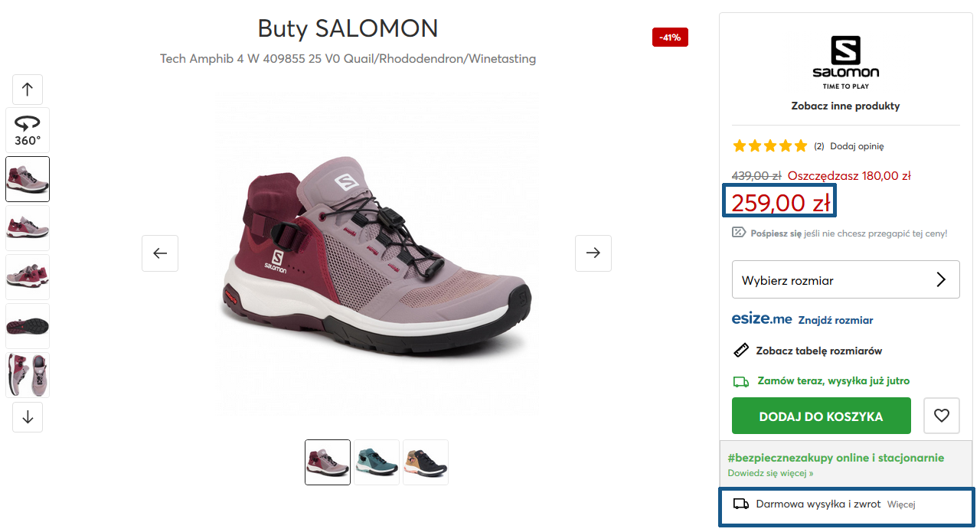Open Dowiedz się więcej link
This screenshot has width=980, height=532.
(770, 473)
